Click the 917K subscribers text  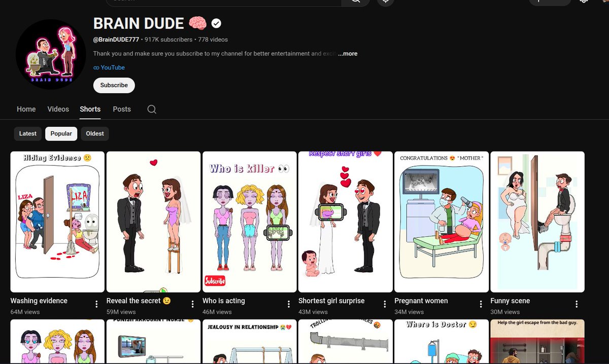tap(168, 40)
